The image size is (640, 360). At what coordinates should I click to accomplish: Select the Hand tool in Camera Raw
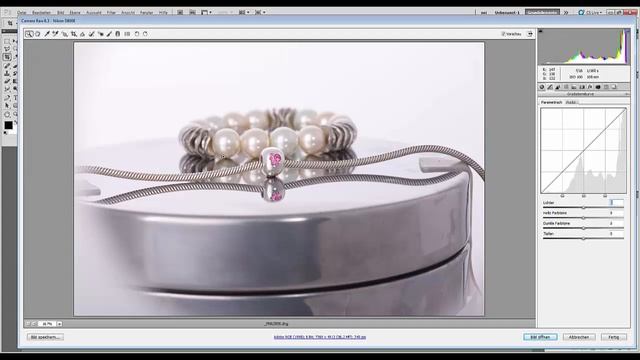tap(38, 34)
